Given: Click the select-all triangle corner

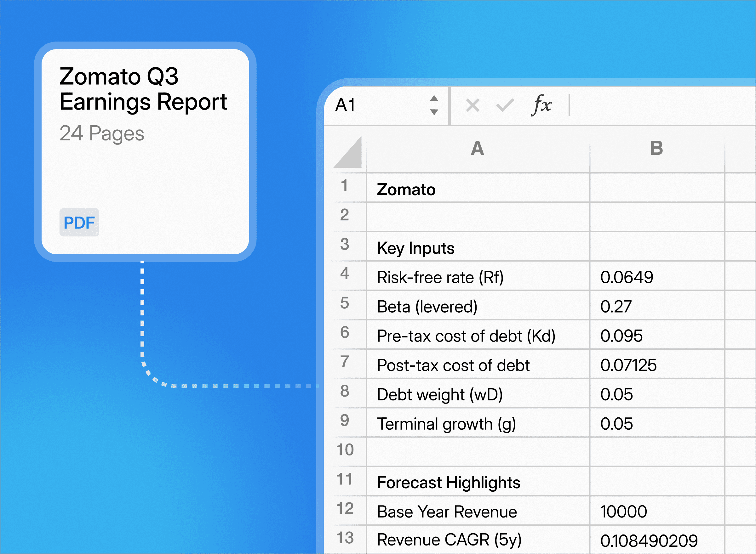Looking at the screenshot, I should click(349, 154).
